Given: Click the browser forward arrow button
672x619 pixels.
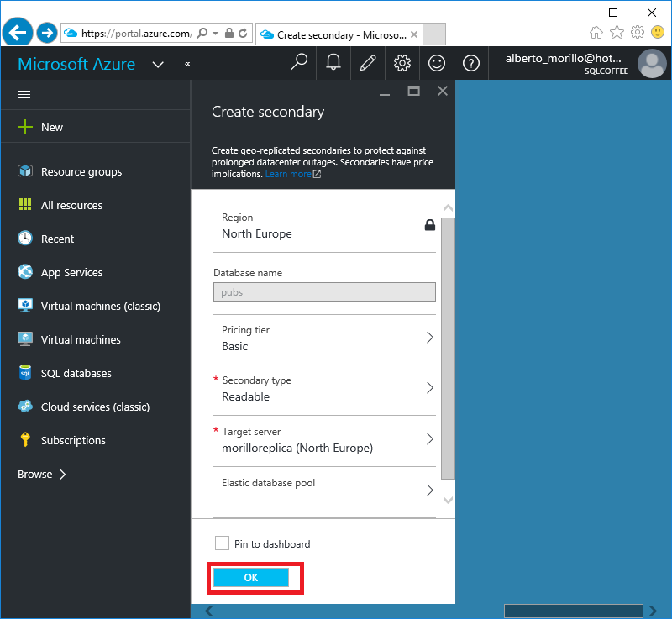Looking at the screenshot, I should point(47,33).
